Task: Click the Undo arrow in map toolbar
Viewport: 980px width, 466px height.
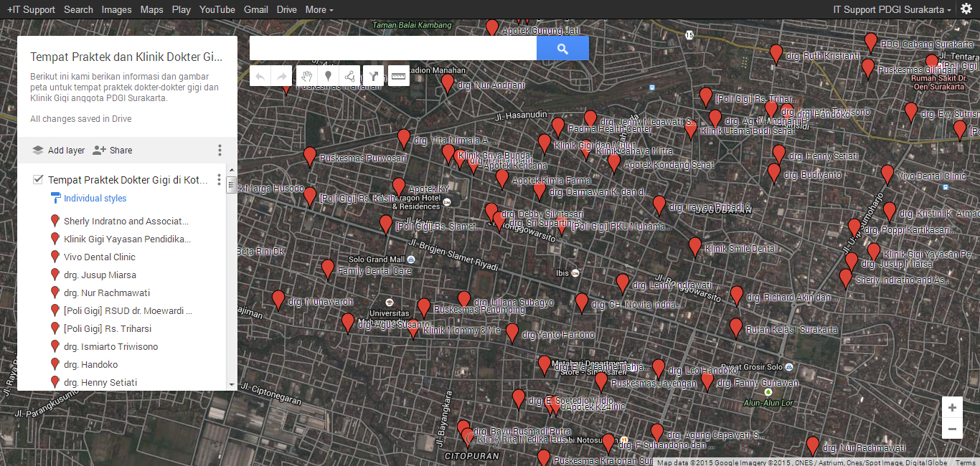Action: (x=260, y=76)
